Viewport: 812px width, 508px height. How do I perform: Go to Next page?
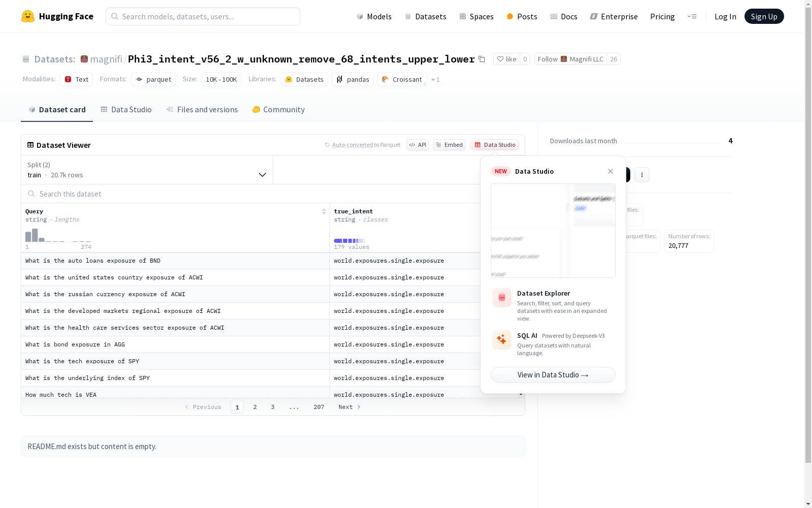pyautogui.click(x=350, y=407)
